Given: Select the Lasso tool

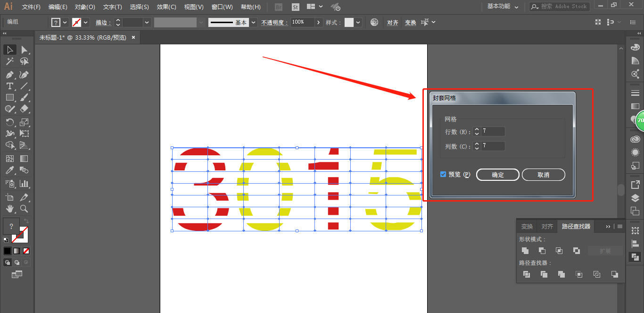Looking at the screenshot, I should coord(25,61).
